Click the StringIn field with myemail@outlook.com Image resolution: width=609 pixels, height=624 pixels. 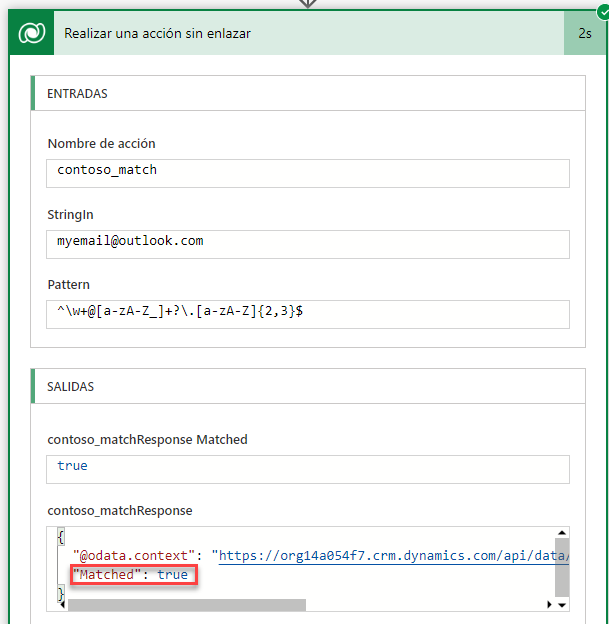click(x=308, y=244)
